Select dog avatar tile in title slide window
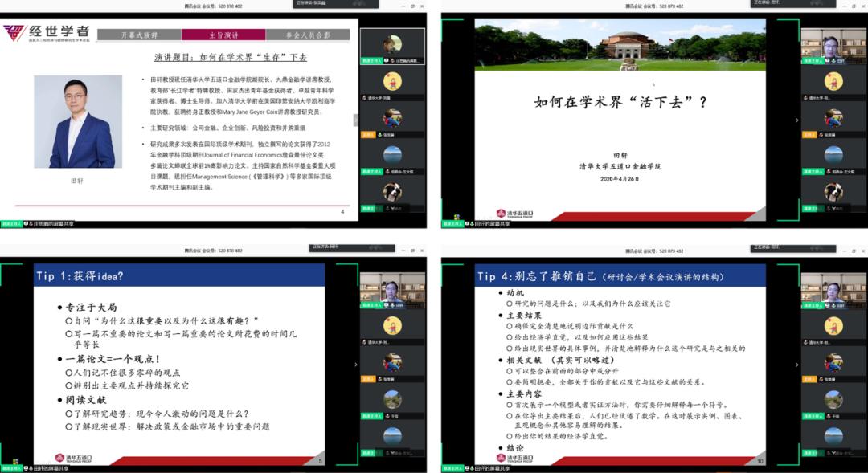The width and height of the screenshot is (868, 473). [x=833, y=194]
